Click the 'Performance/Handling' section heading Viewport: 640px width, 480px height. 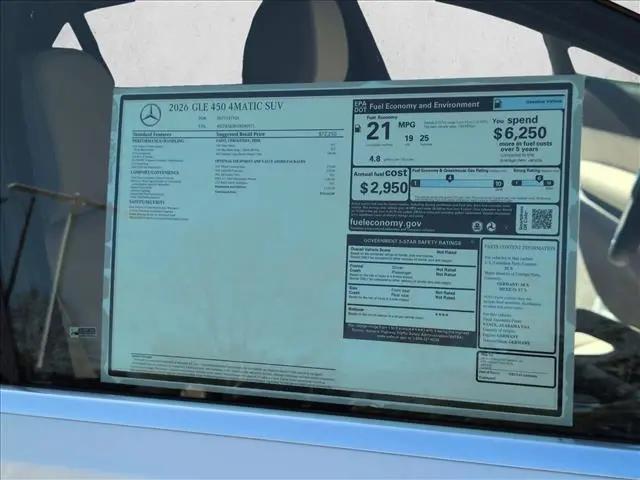(158, 141)
